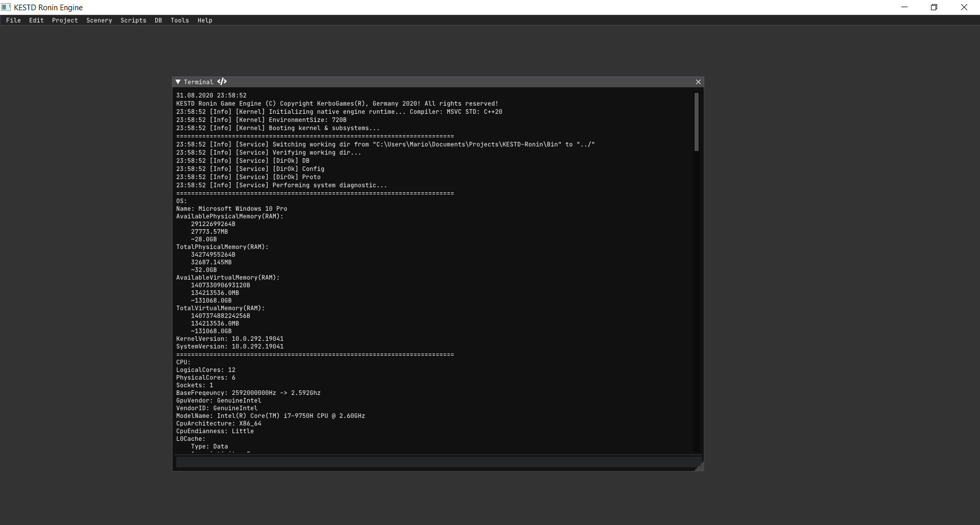Close the KESTD Ronin Engine window
Image resolution: width=980 pixels, height=525 pixels.
coord(964,7)
